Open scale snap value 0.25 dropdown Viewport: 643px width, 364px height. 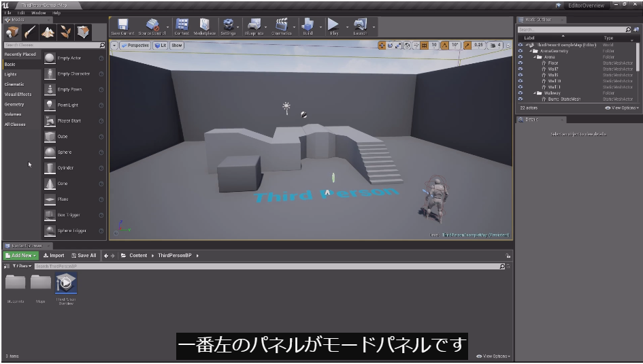pos(478,46)
